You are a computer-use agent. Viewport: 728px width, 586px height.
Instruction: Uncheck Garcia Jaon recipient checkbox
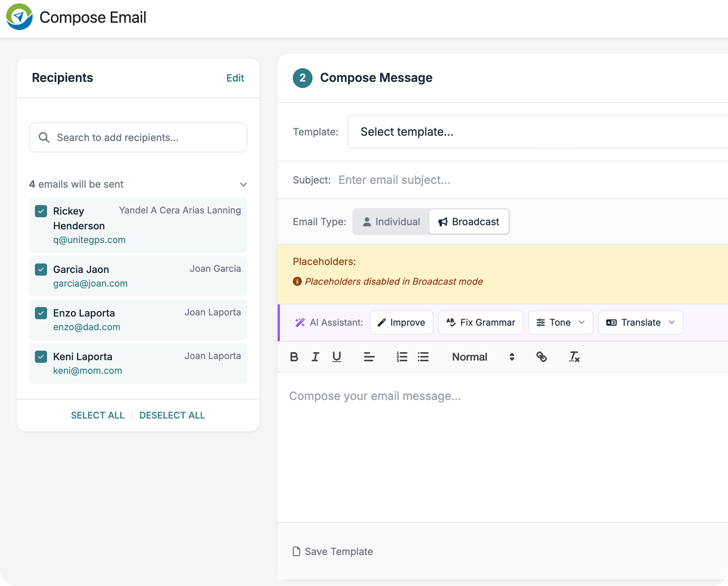[41, 270]
